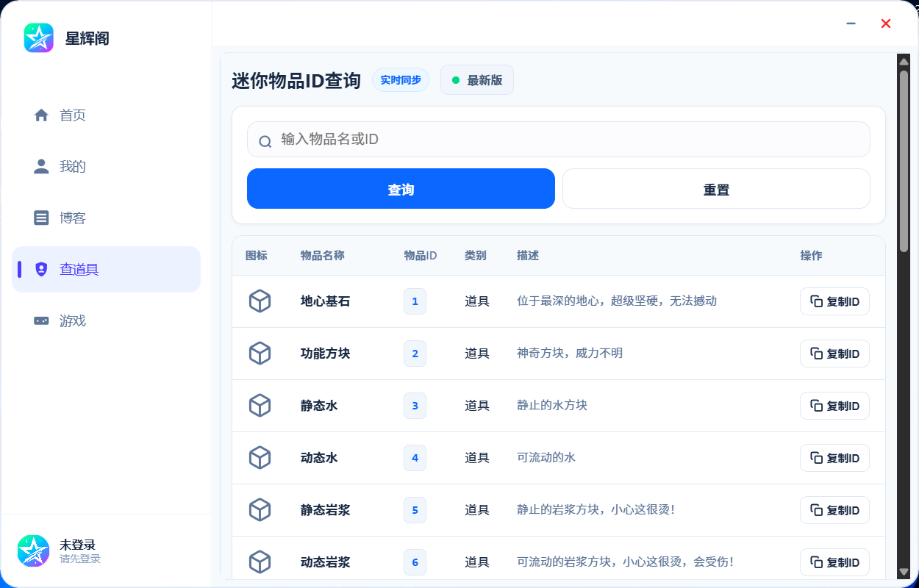This screenshot has width=919, height=588.
Task: Click the scrollbar down arrow
Action: [904, 572]
